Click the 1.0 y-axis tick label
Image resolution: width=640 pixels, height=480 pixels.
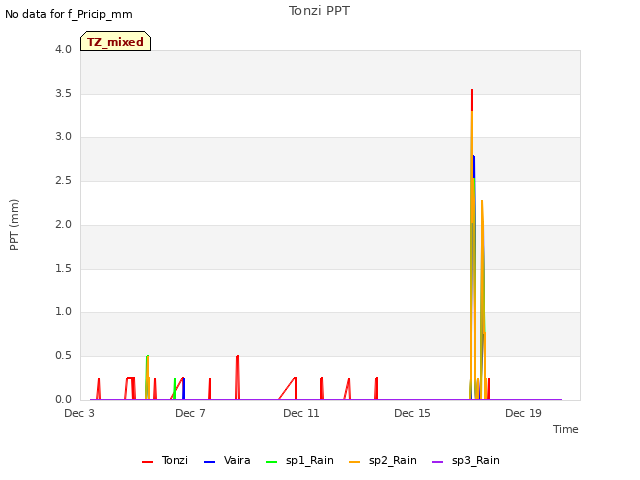point(63,311)
